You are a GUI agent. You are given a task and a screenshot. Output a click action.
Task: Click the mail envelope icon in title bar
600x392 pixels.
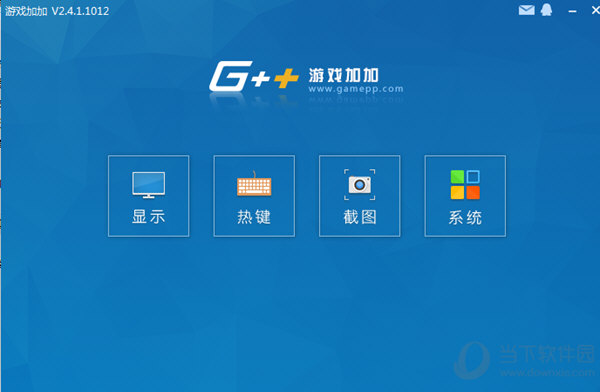[527, 10]
